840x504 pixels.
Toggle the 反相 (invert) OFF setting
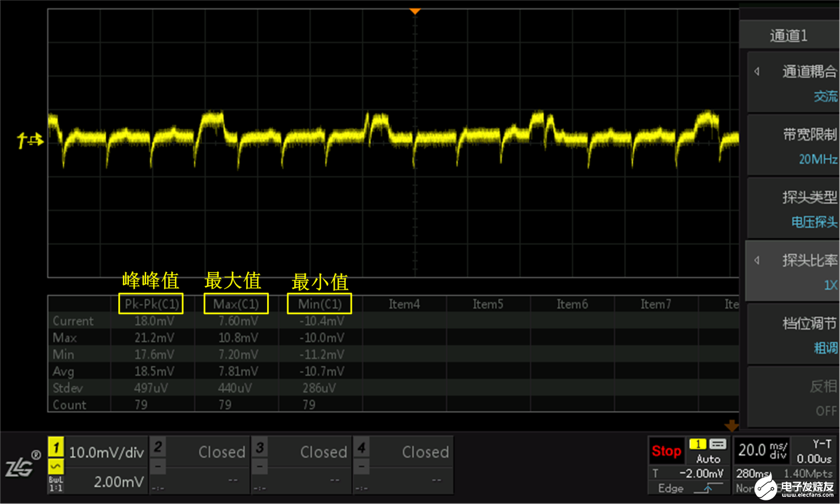(x=793, y=398)
